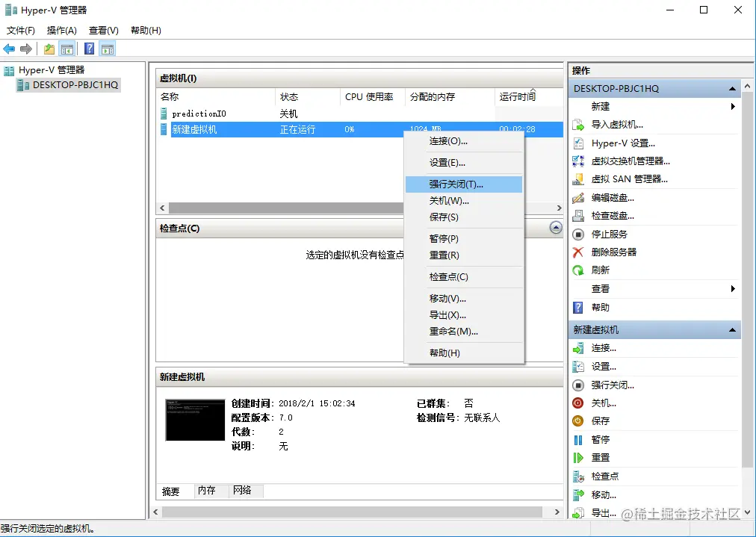This screenshot has width=756, height=537.
Task: Open 虚拟交换机管理器 icon
Action: 578,161
